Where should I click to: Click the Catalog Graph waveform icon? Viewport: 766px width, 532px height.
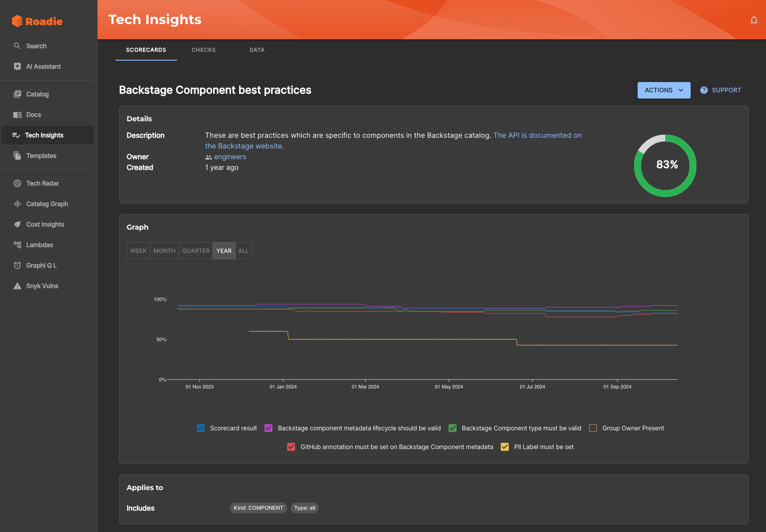coord(17,204)
